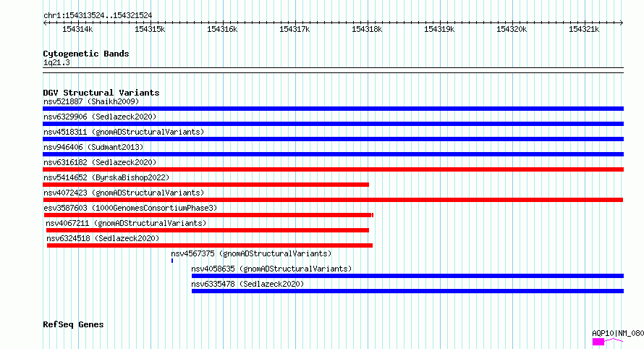The width and height of the screenshot is (644, 349).
Task: Open the nsv6329906 (Sedlazeck2020) label
Action: click(100, 117)
